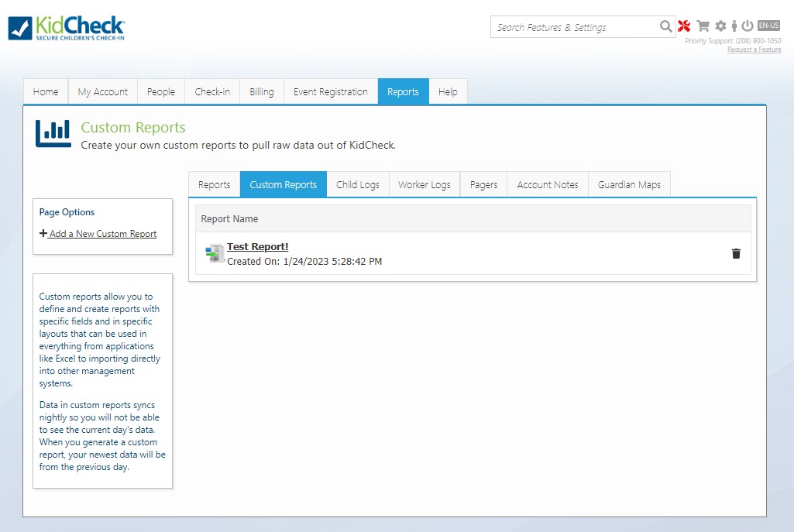The width and height of the screenshot is (794, 532).
Task: Go to the Billing menu tab
Action: click(262, 91)
